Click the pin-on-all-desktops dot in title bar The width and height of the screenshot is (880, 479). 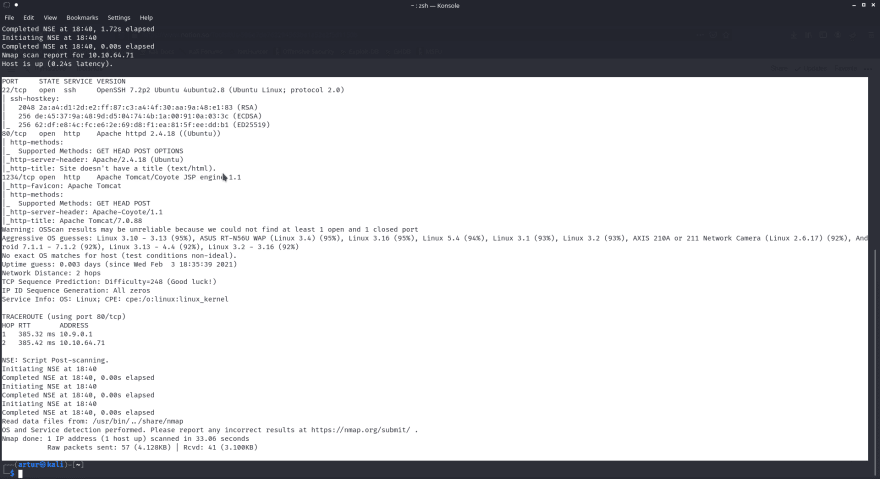tap(16, 5)
